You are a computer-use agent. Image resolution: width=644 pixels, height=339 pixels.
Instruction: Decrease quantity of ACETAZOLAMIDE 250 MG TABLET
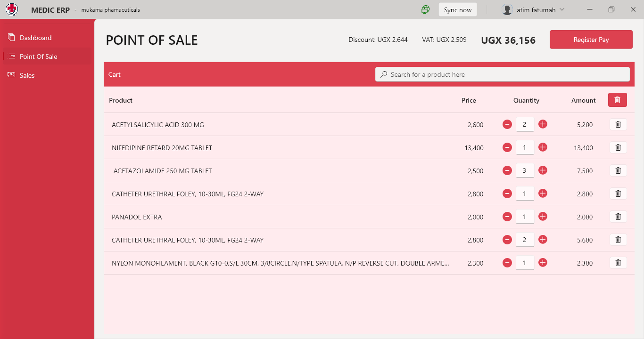(507, 170)
